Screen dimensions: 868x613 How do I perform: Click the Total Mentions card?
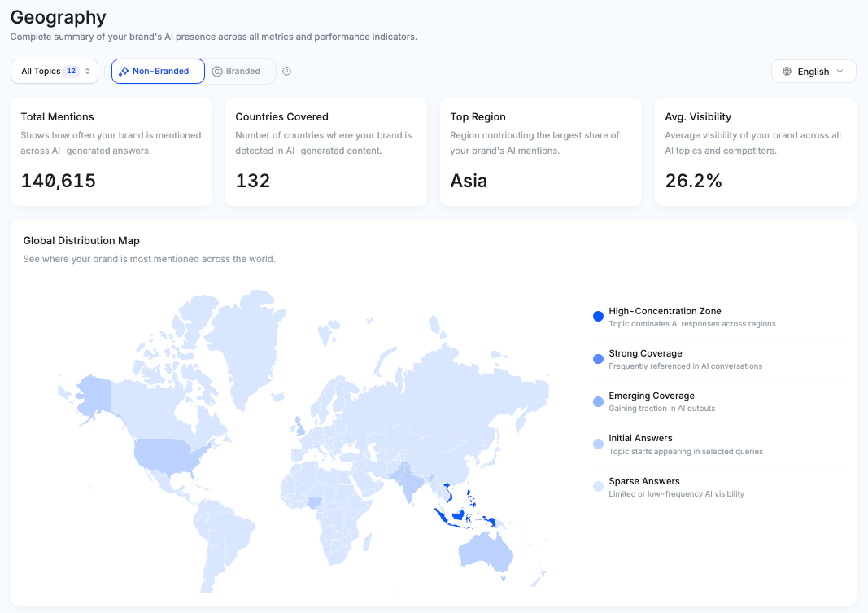(x=111, y=152)
